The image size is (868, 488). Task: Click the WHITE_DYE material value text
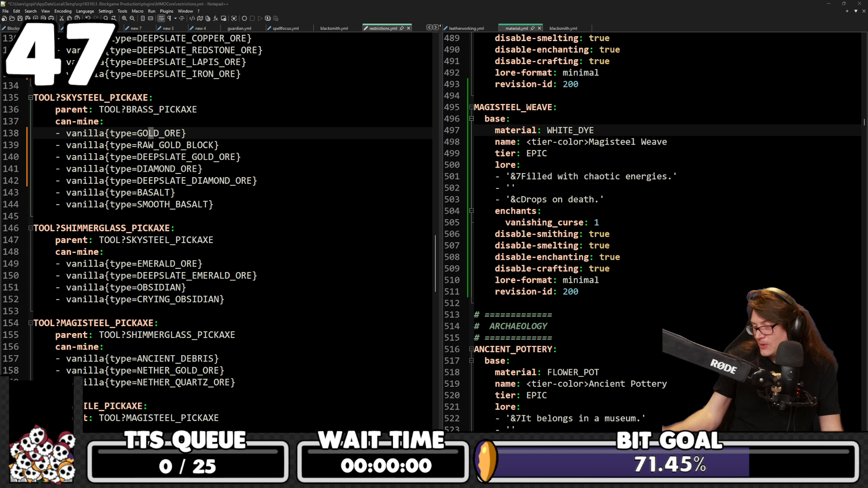coord(570,130)
